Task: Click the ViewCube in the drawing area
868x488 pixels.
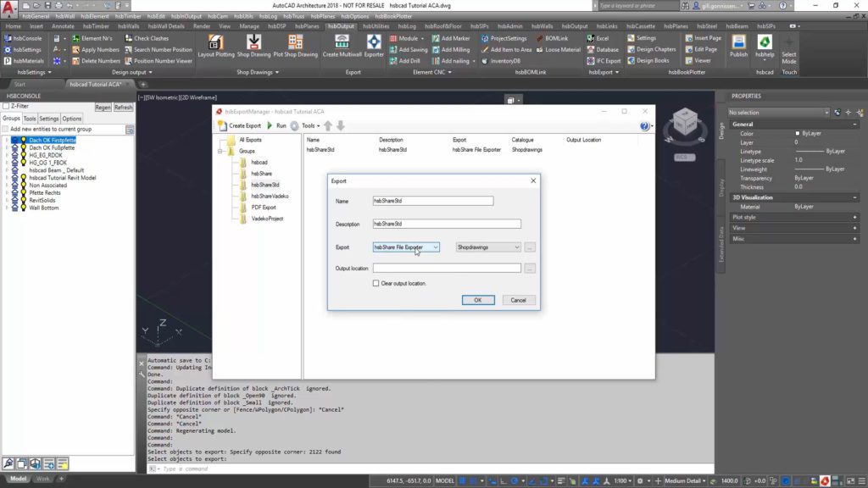Action: click(685, 123)
